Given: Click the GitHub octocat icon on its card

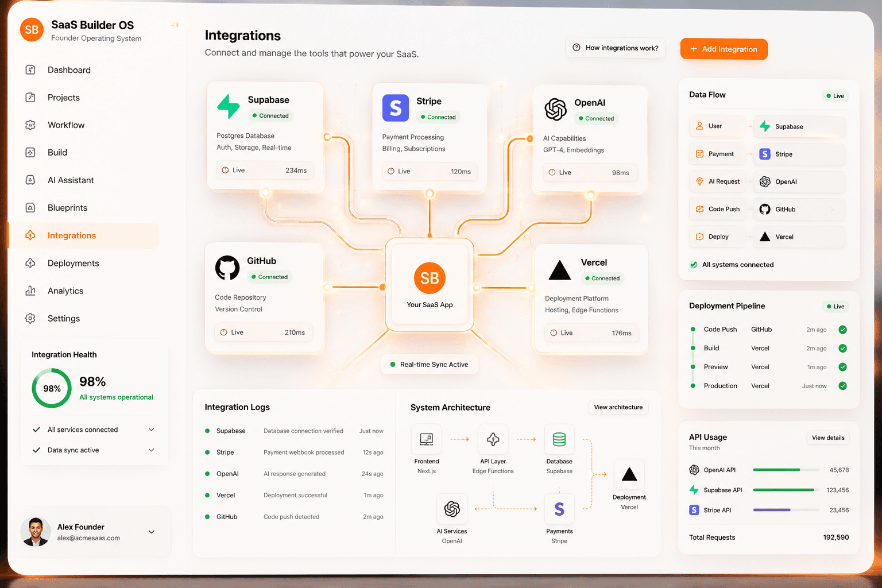Looking at the screenshot, I should click(x=227, y=268).
